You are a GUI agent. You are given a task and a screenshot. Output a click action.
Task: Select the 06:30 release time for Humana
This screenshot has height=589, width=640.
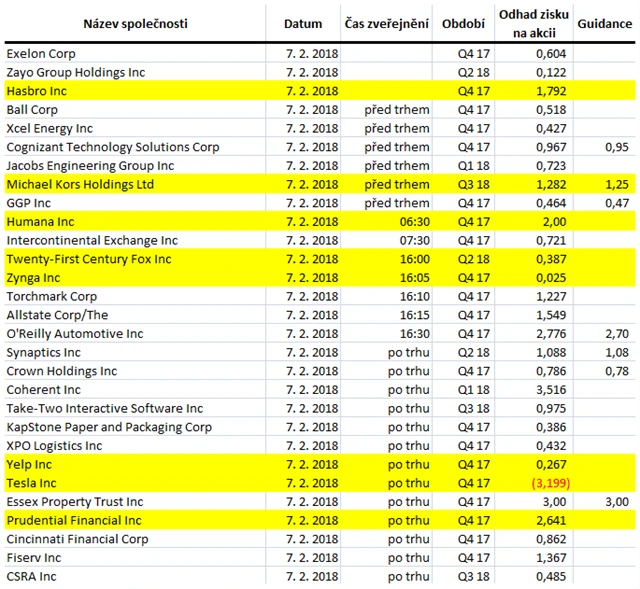click(413, 222)
